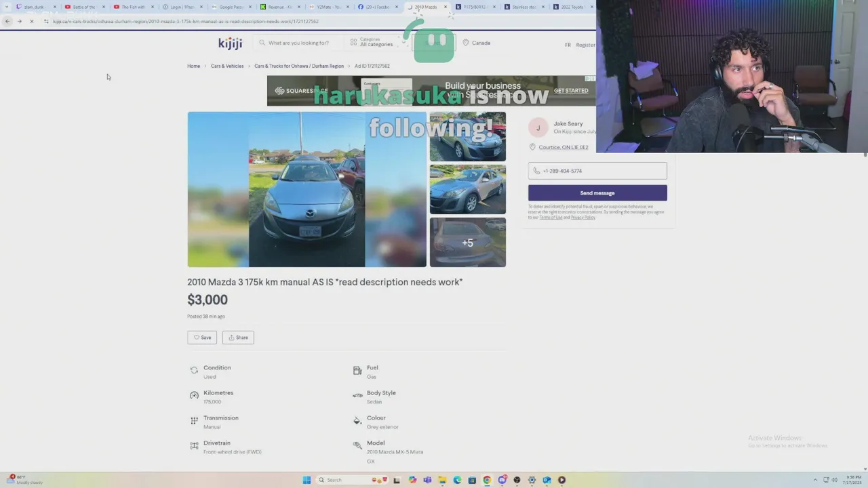Screen dimensions: 868x488
Task: Open Outlook from the taskbar
Action: [547, 480]
